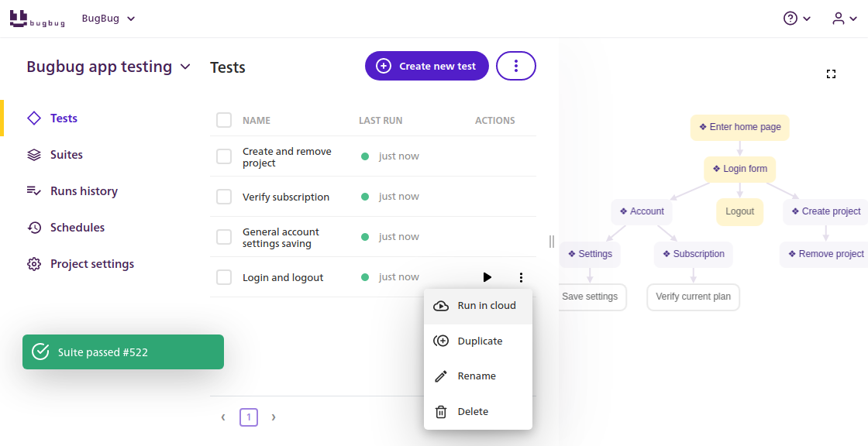Open Project settings section

tap(81, 264)
